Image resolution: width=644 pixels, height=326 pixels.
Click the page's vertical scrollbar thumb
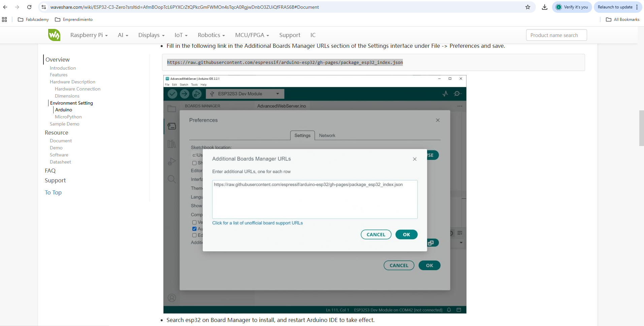[641, 128]
